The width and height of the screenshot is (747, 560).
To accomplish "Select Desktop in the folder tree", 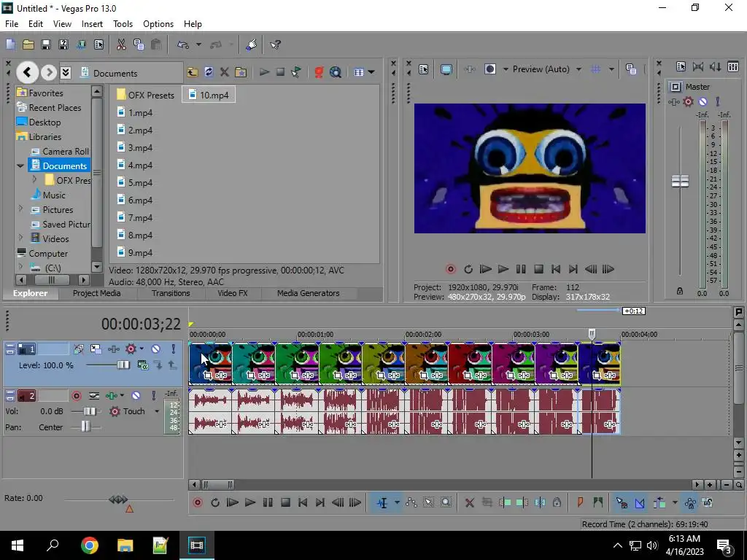I will (39, 122).
